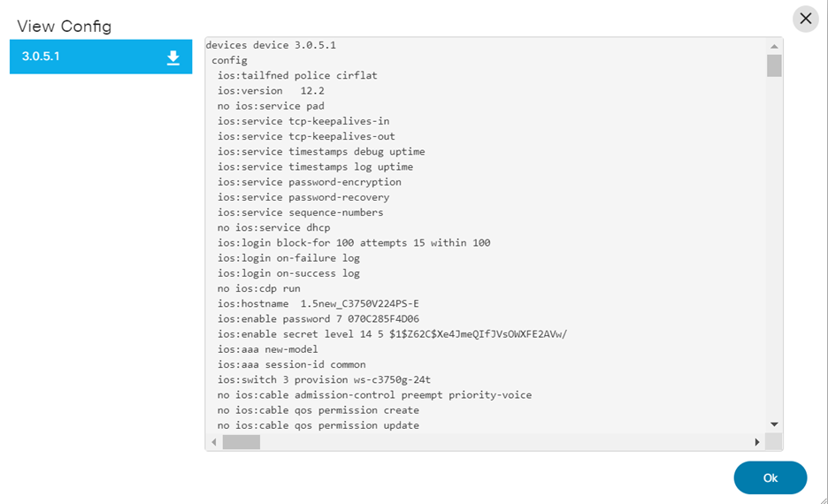828x504 pixels.
Task: Close the View Config dialog
Action: (805, 19)
